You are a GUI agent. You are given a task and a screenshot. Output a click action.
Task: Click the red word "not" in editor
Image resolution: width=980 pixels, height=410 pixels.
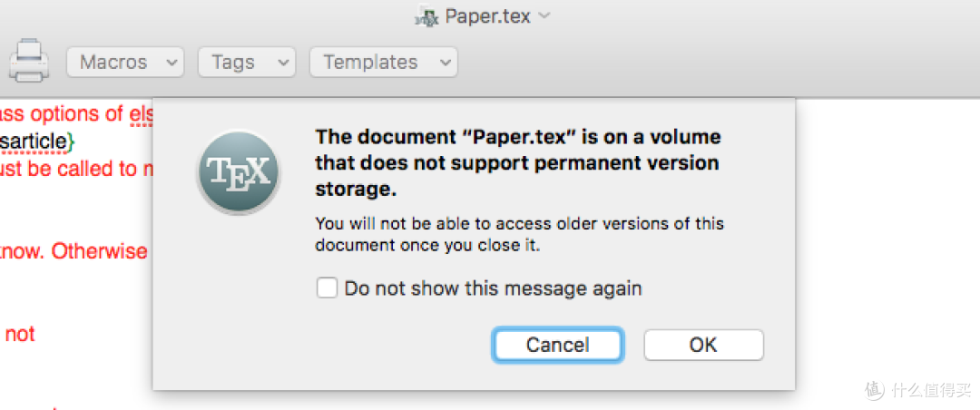tap(20, 335)
